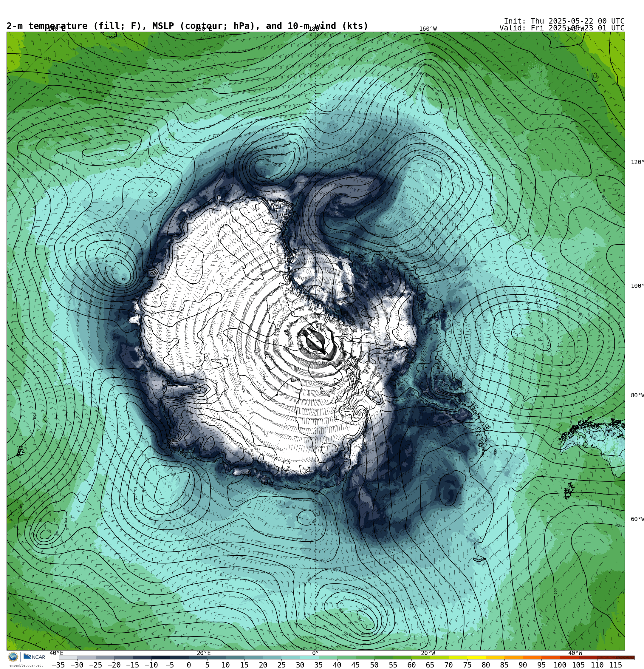Screen dimensions: 644x669
Task: Pick the yellow swatch between 75 and 80
Action: (x=476, y=658)
